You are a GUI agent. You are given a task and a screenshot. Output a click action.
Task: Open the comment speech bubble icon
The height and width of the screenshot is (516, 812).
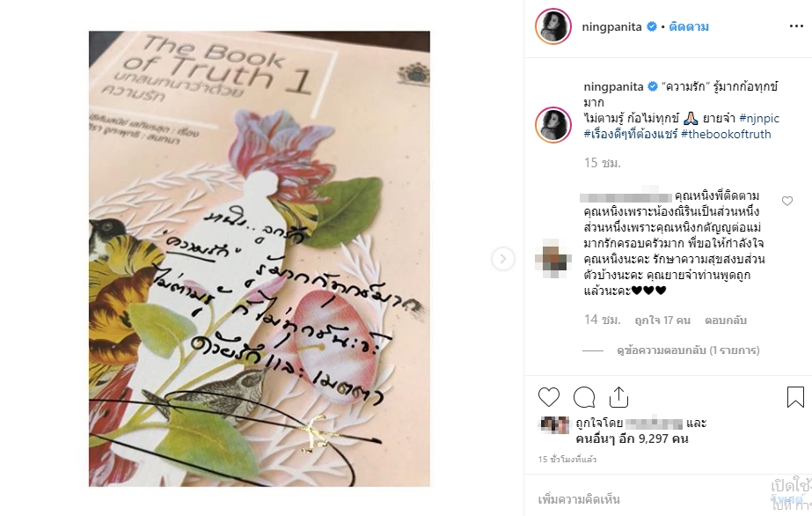click(x=584, y=397)
